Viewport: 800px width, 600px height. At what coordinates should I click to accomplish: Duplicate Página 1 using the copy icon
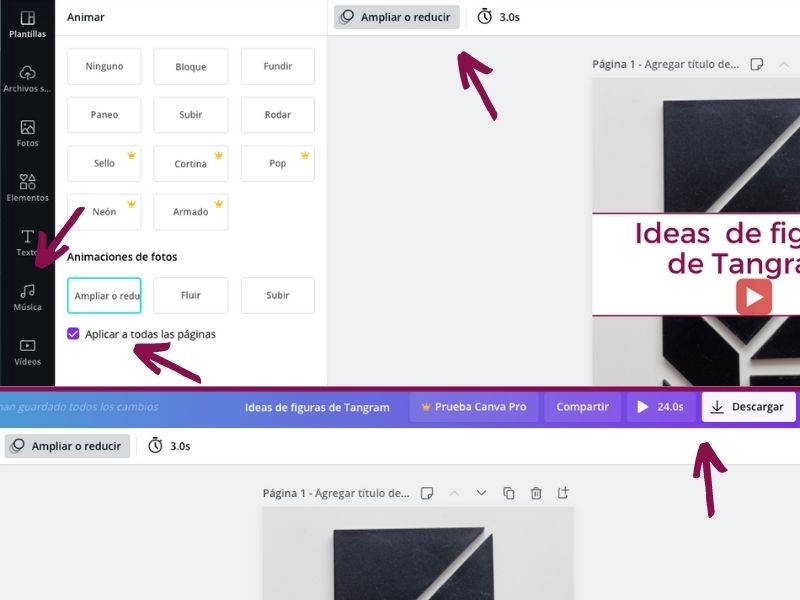click(509, 492)
